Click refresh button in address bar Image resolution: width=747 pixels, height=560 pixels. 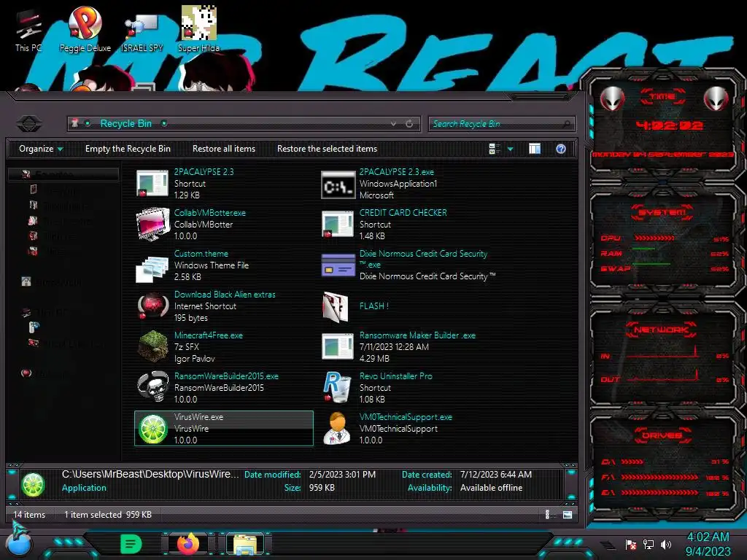click(x=409, y=124)
